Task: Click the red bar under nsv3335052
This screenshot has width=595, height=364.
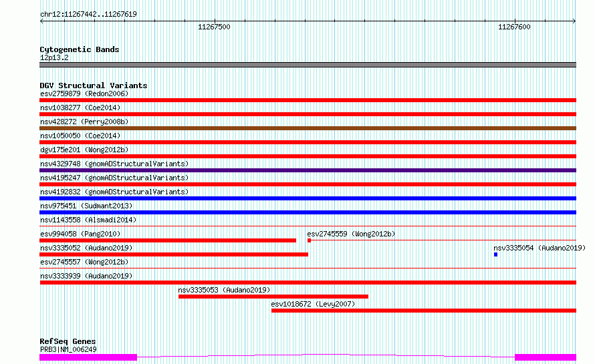Action: coord(174,254)
